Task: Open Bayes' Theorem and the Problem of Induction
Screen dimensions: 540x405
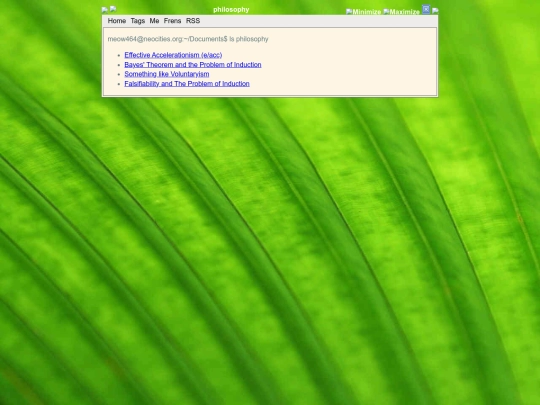Action: tap(193, 65)
